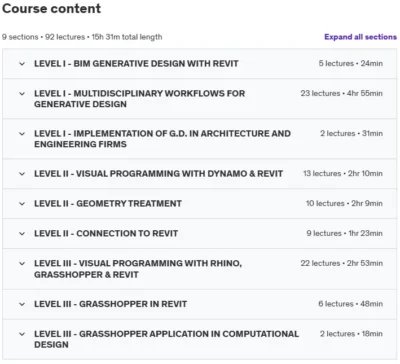Open Level III Grasshopper in Revit title

pos(110,304)
